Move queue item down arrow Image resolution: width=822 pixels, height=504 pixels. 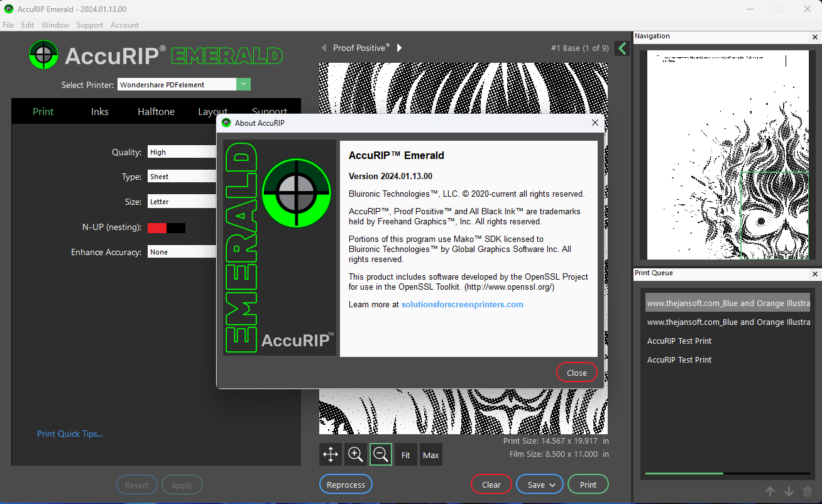[x=789, y=491]
